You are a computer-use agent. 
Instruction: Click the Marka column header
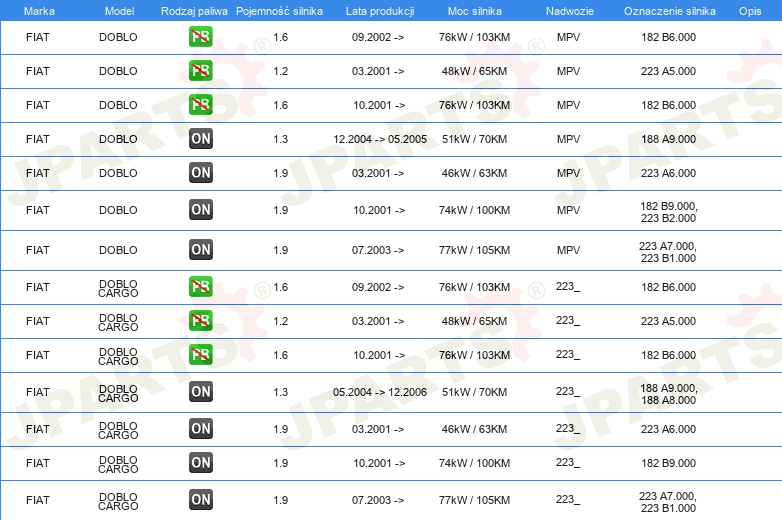tap(39, 11)
